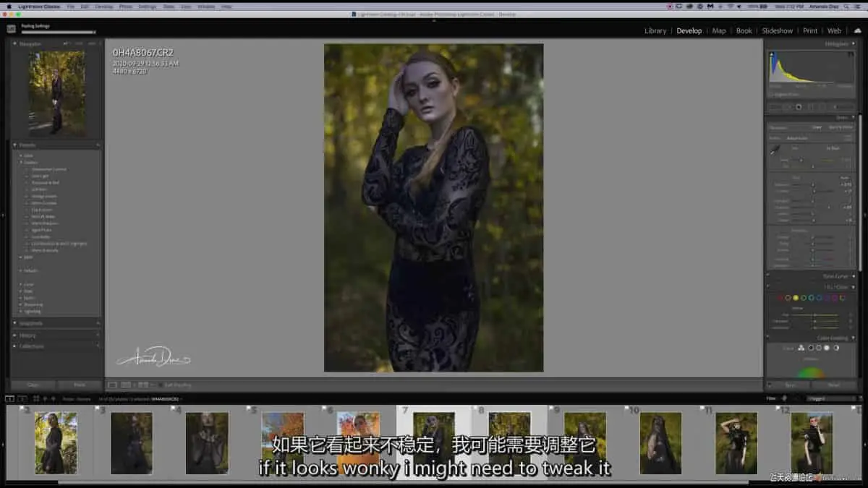Click the plus icon on Collections panel header

tap(98, 346)
